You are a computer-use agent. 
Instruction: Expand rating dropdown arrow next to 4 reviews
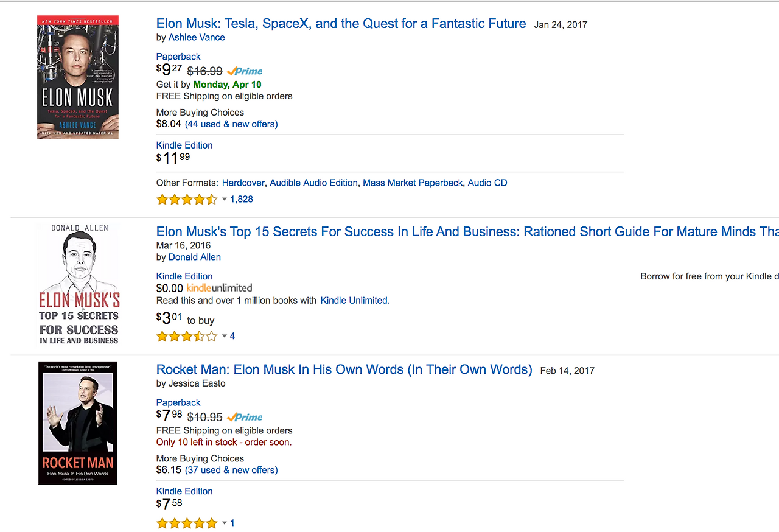(224, 337)
